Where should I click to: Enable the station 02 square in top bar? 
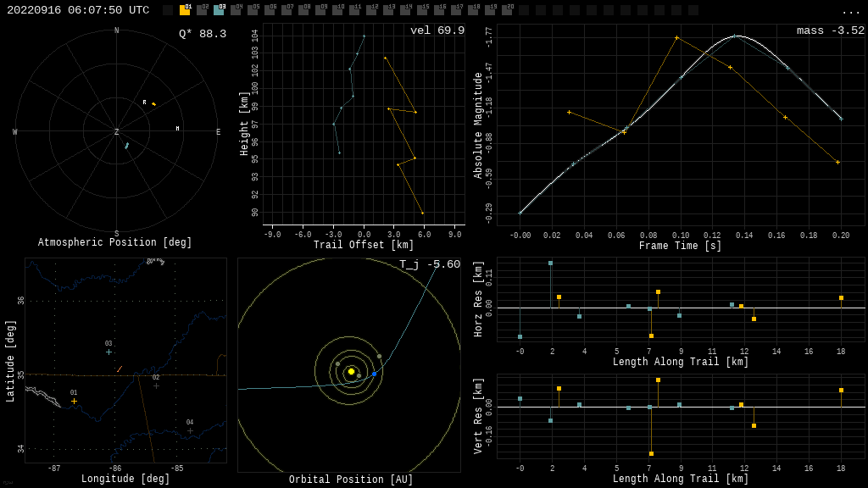[202, 10]
